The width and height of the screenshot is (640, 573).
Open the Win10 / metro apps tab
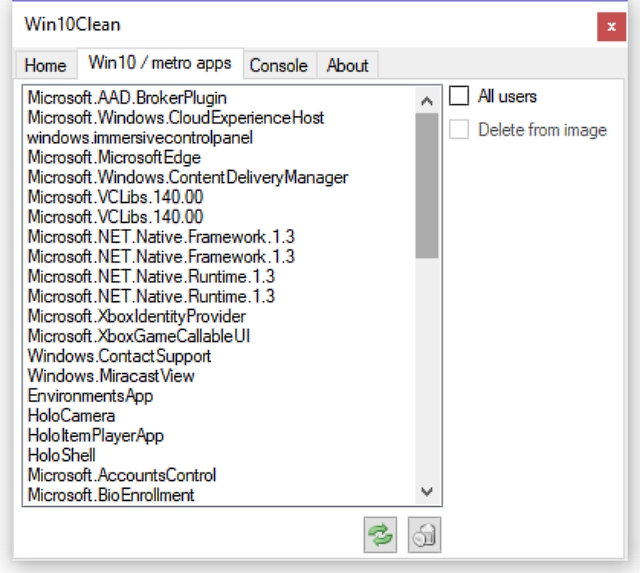point(160,63)
